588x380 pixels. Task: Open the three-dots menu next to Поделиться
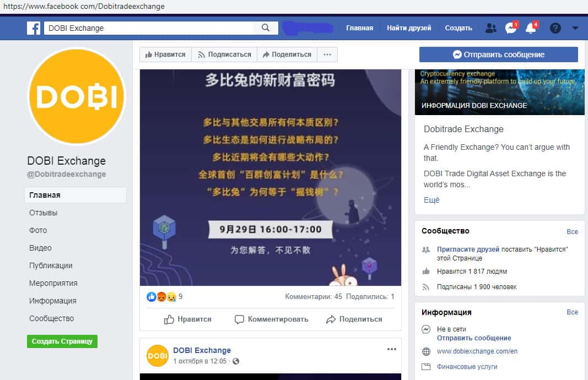coord(327,55)
